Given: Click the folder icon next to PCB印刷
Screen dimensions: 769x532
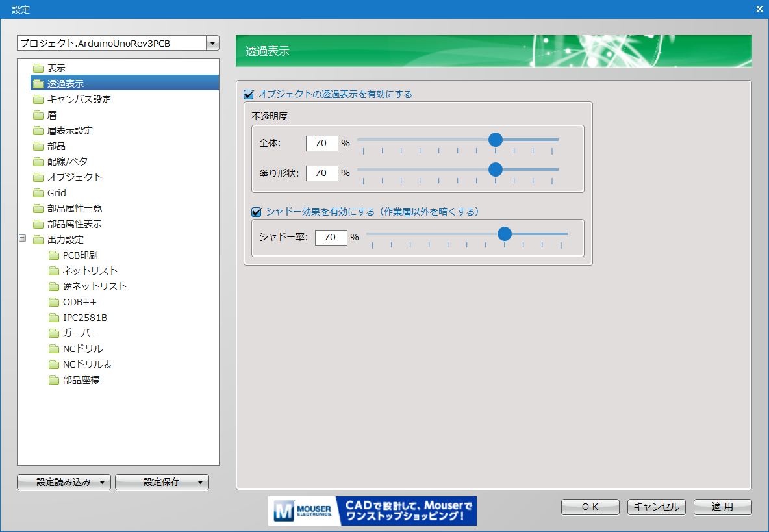Looking at the screenshot, I should click(53, 255).
